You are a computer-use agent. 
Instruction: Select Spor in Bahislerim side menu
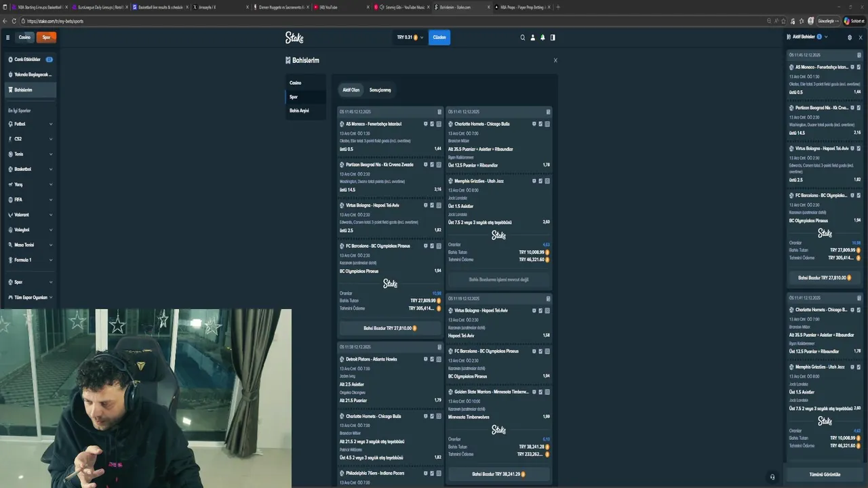(x=305, y=97)
